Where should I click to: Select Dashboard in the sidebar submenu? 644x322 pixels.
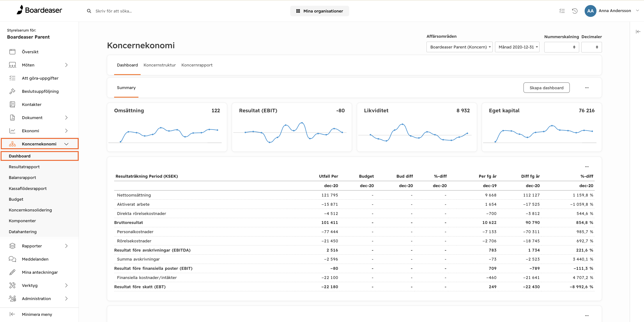click(x=40, y=156)
